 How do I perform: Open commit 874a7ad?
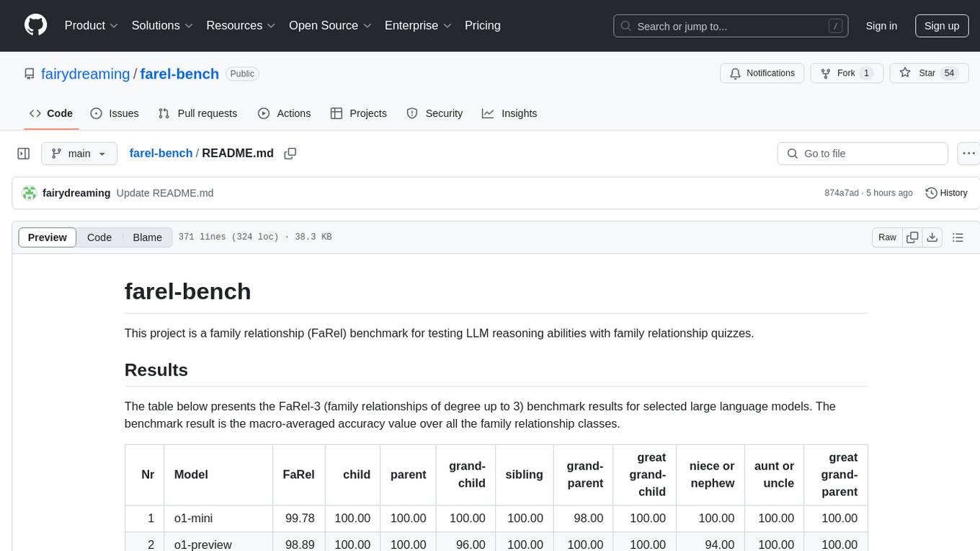tap(842, 193)
